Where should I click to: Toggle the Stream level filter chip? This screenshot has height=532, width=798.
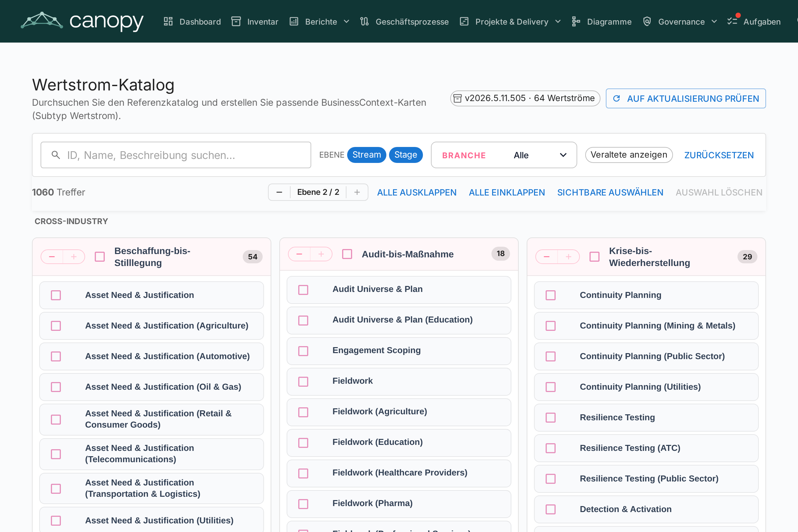coord(366,155)
